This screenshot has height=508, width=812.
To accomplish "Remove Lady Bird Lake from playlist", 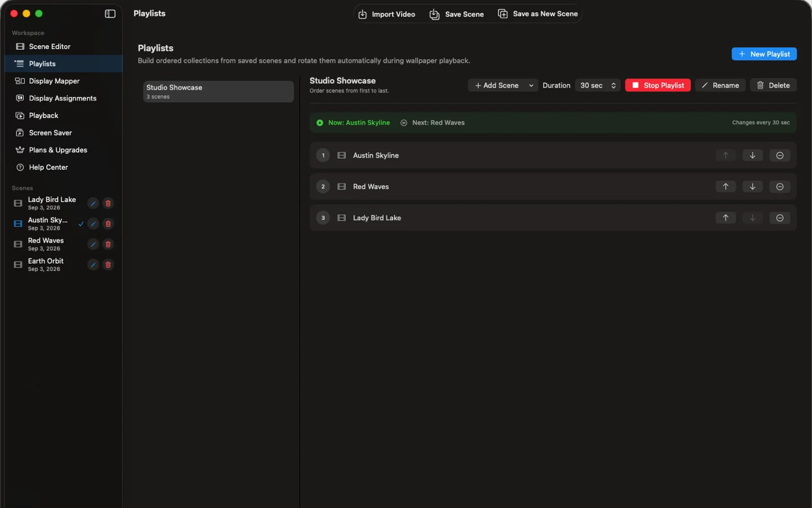I will pyautogui.click(x=780, y=218).
